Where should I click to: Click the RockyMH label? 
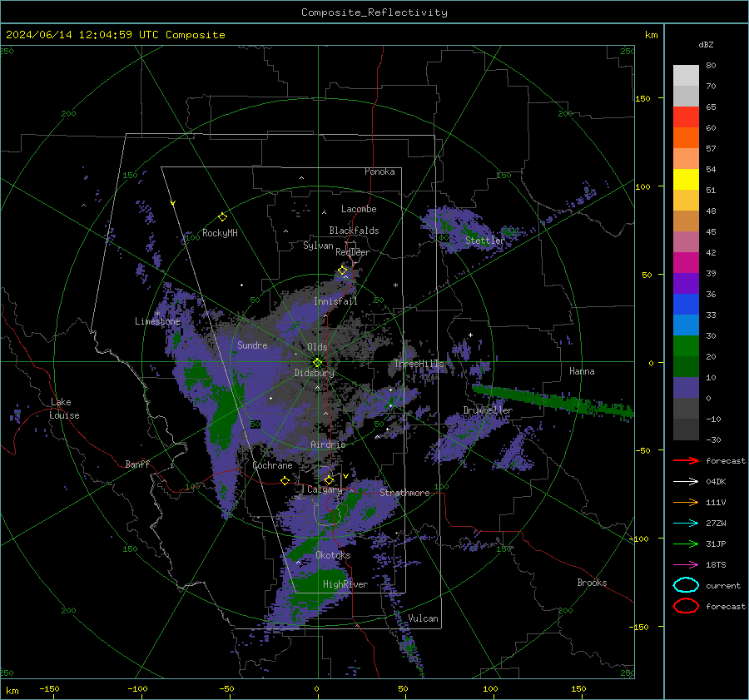pyautogui.click(x=220, y=233)
